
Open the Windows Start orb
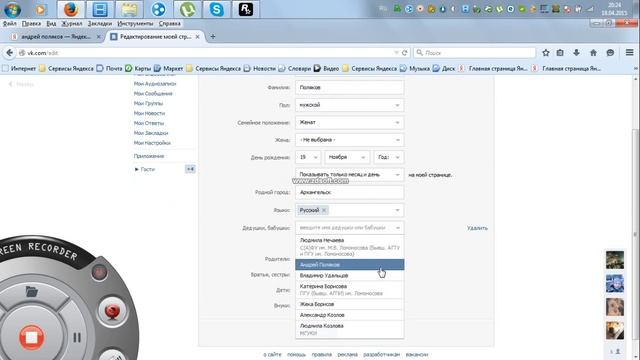[12, 9]
